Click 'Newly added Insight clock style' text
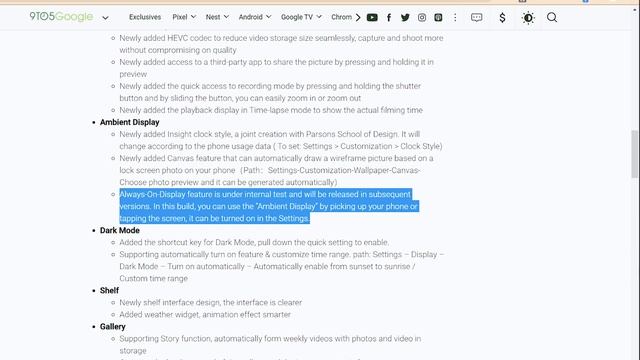 pos(281,140)
